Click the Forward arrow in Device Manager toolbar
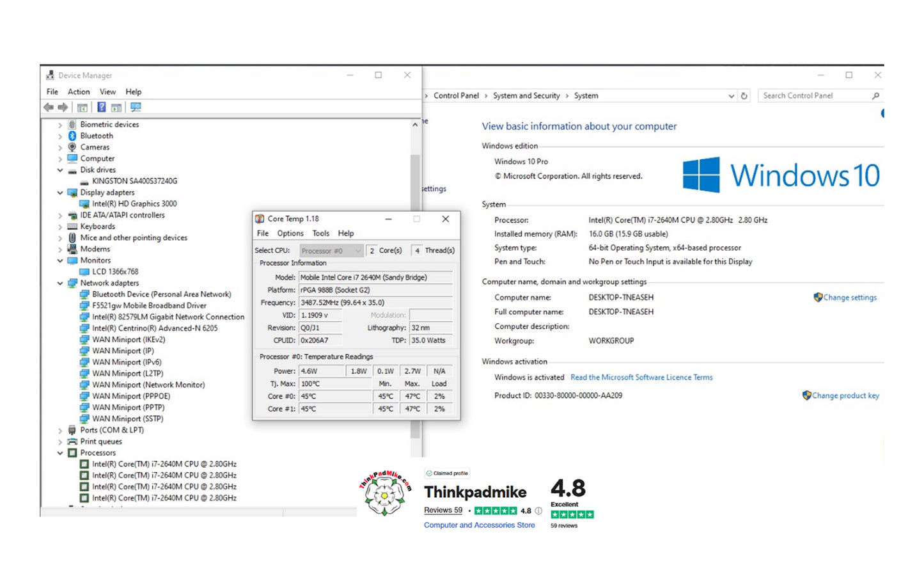 (63, 107)
